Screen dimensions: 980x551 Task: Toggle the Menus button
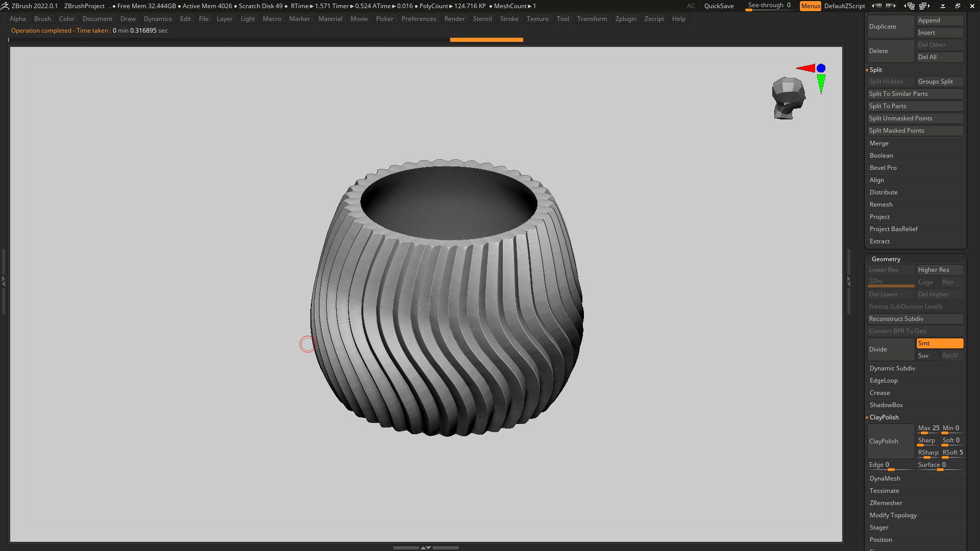[x=811, y=6]
